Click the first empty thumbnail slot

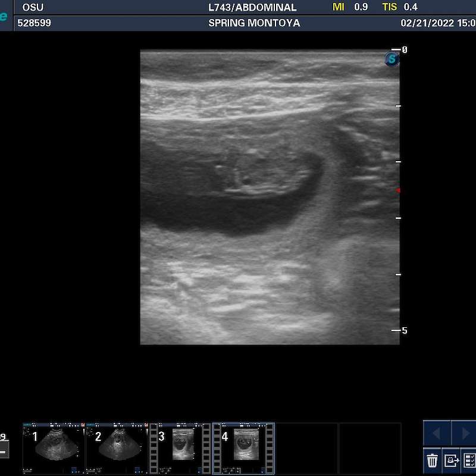[306, 448]
